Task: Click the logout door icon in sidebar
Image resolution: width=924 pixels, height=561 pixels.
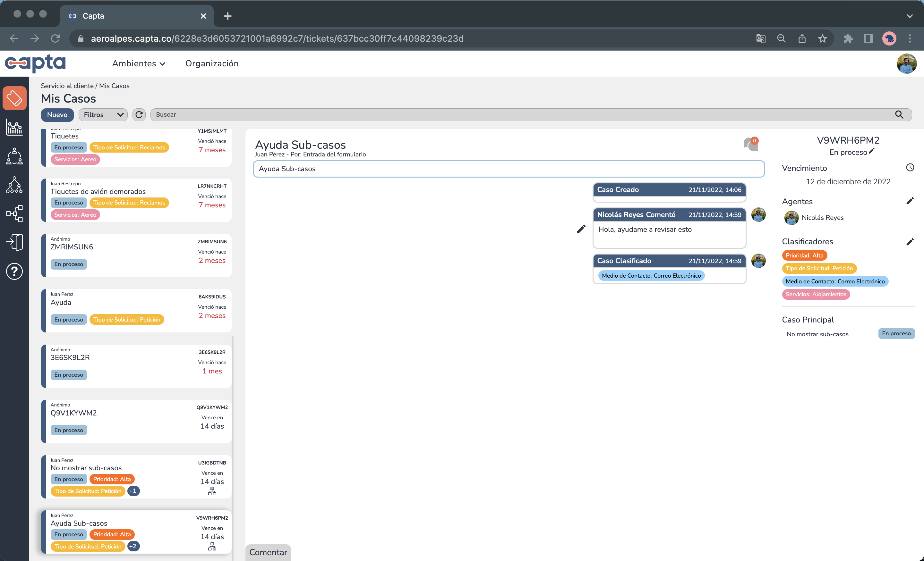Action: point(14,242)
